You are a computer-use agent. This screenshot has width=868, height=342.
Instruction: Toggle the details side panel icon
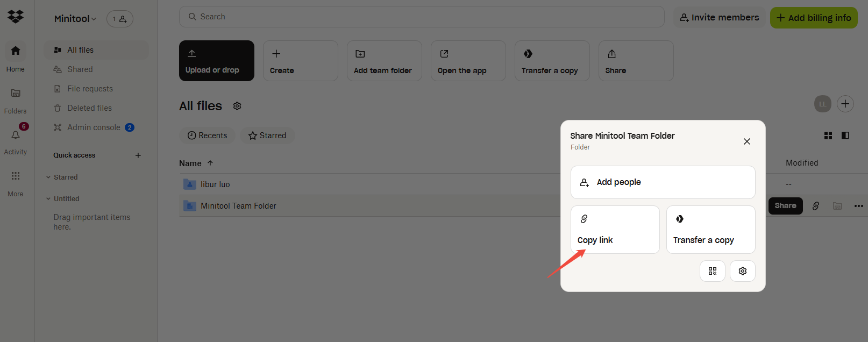pyautogui.click(x=845, y=136)
